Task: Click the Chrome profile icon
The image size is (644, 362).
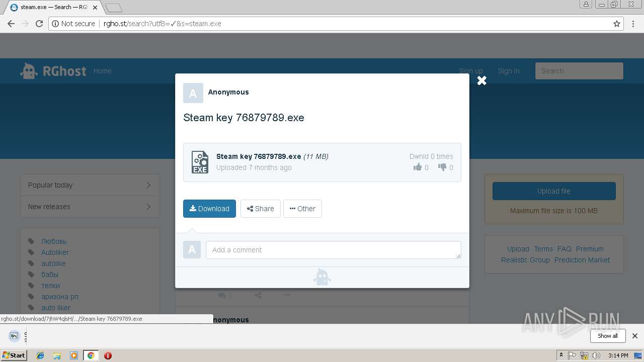Action: click(x=586, y=5)
